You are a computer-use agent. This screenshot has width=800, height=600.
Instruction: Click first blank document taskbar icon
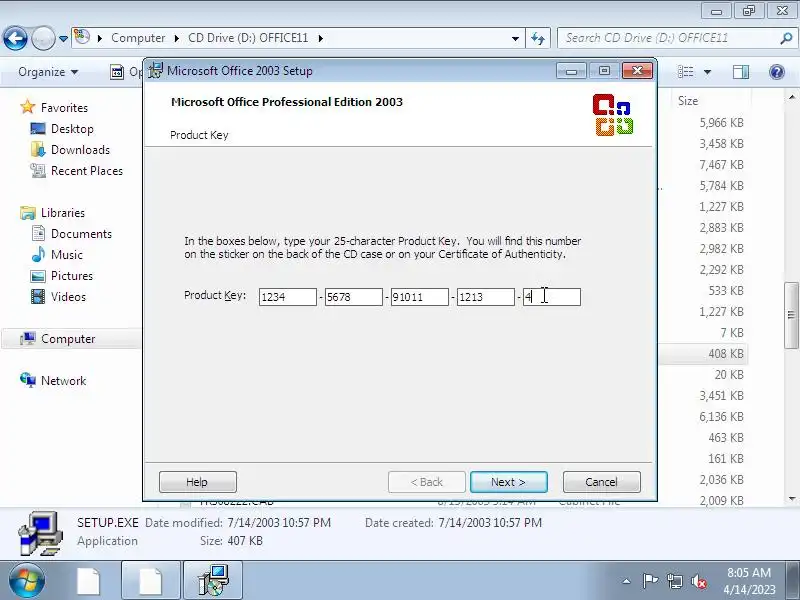coord(89,581)
